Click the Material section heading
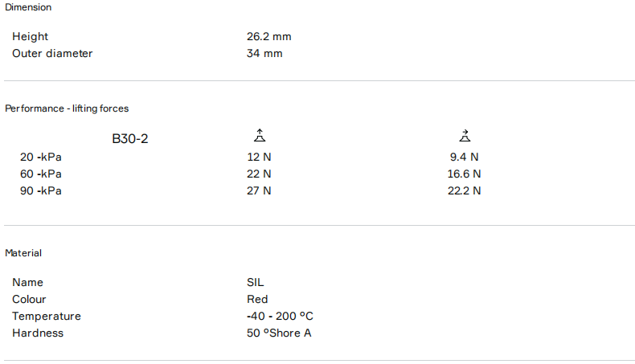The height and width of the screenshot is (364, 635). 23,253
